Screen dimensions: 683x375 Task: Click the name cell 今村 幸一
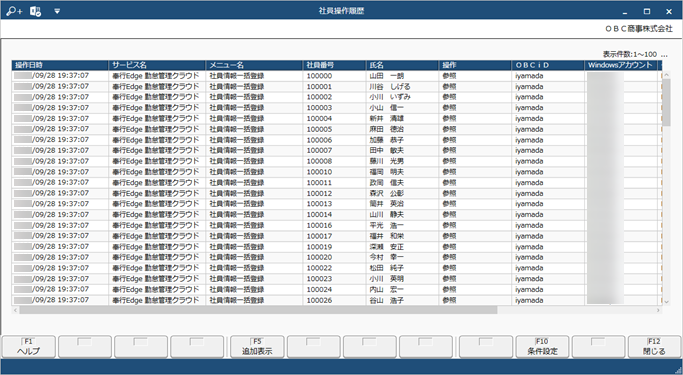tap(402, 257)
